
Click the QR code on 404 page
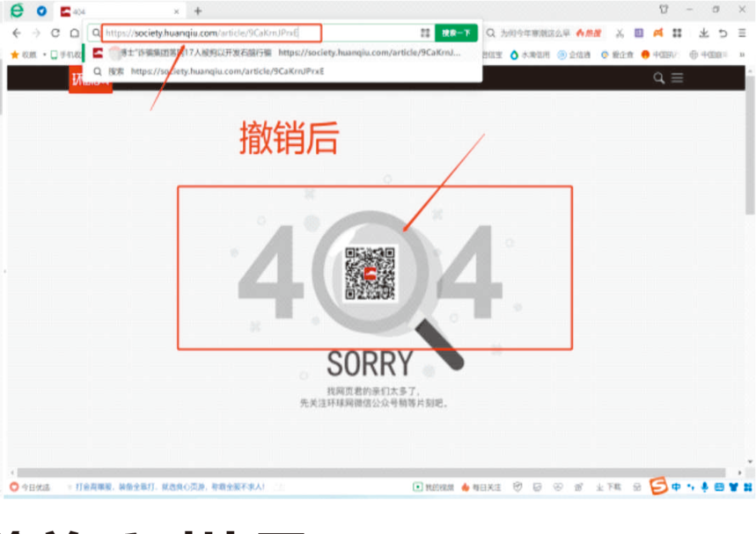tap(370, 273)
